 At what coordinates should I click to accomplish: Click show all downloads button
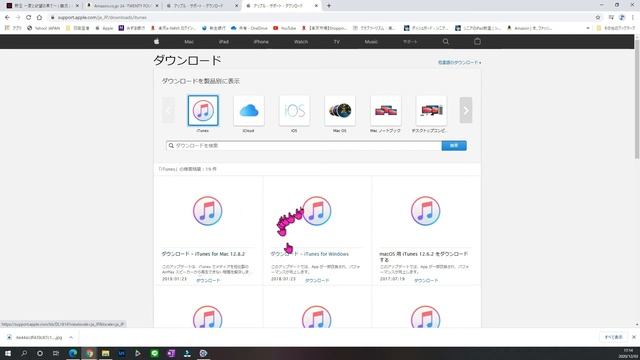[613, 337]
